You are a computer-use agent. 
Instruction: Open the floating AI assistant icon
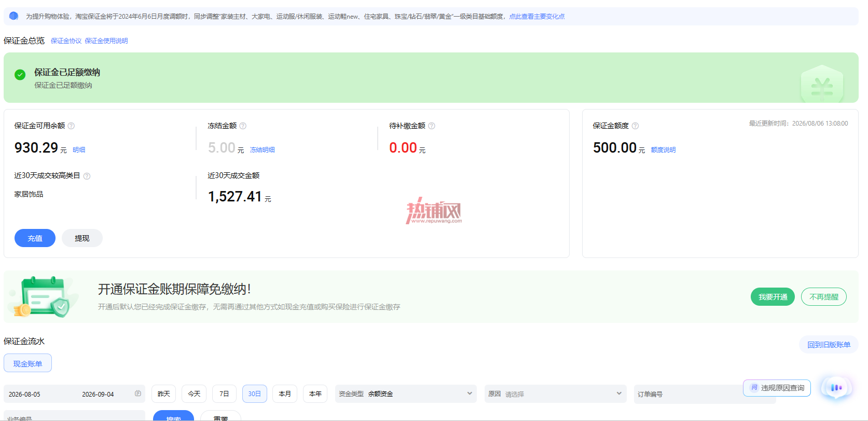[x=836, y=387]
